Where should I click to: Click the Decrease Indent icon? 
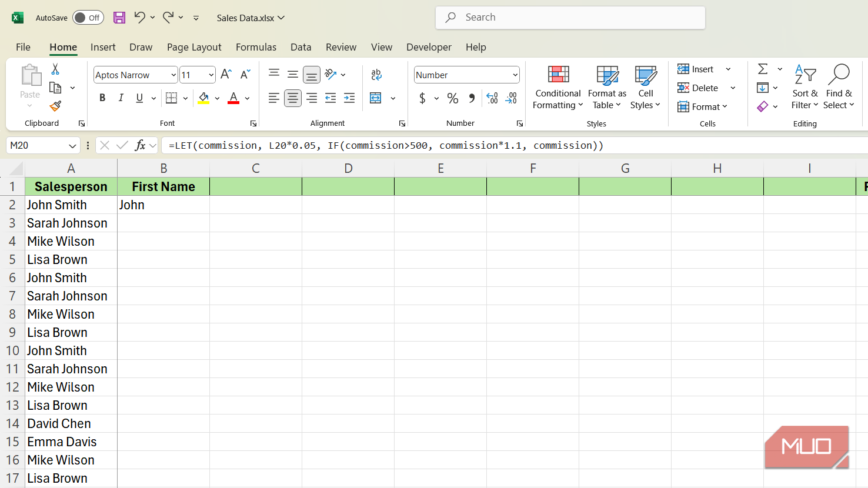pyautogui.click(x=330, y=98)
